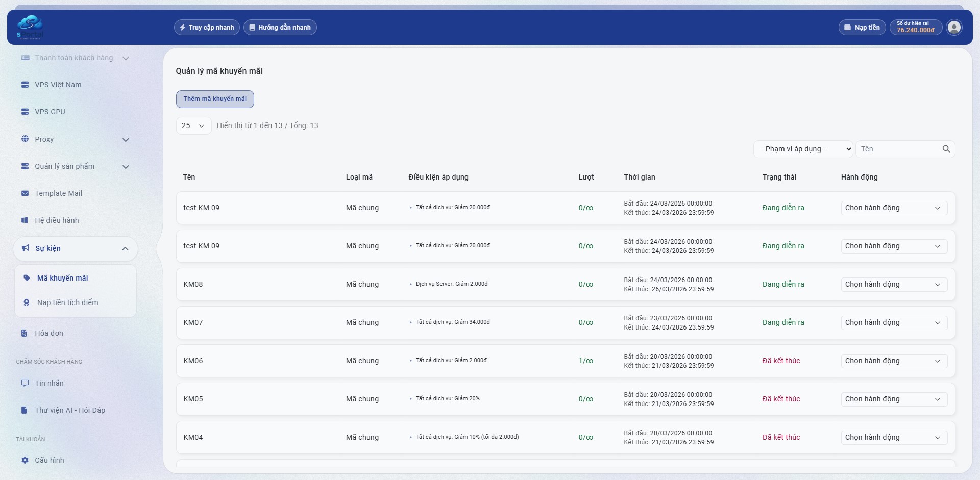The image size is (980, 480).
Task: Click the Template Mail envelope icon
Action: (25, 193)
